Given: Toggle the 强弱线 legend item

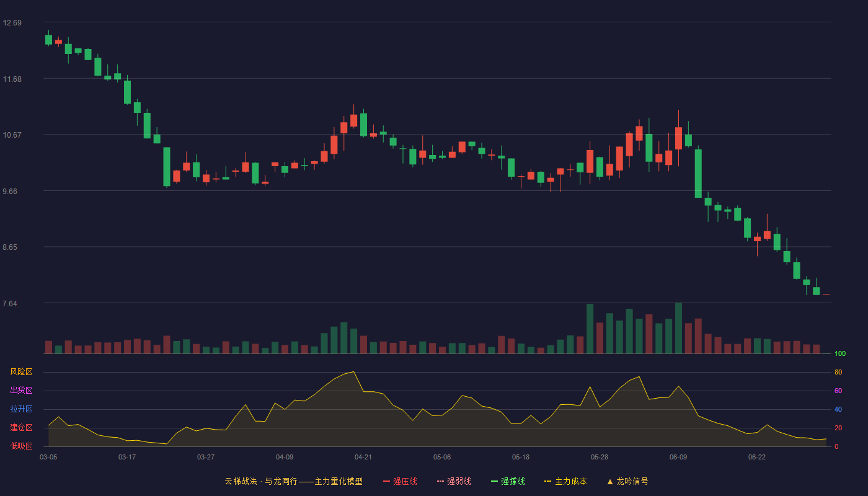Looking at the screenshot, I should tap(454, 481).
